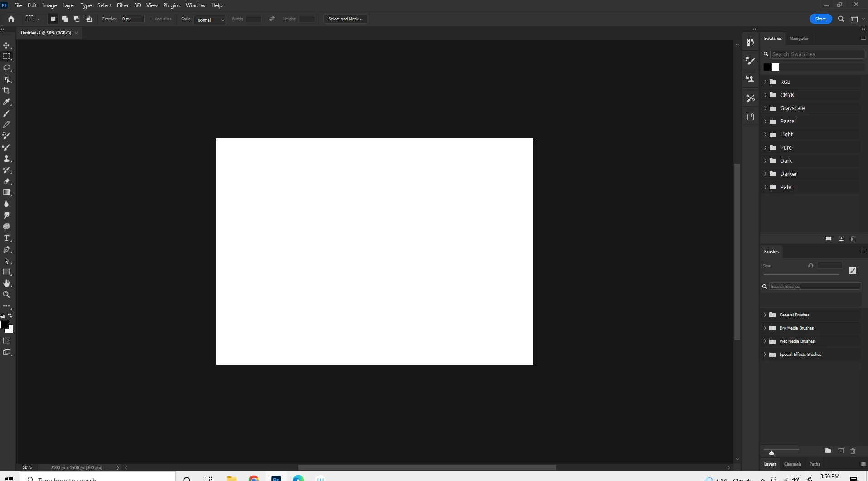Expand the Grayscale swatch group
Viewport: 868px width, 481px height.
765,108
